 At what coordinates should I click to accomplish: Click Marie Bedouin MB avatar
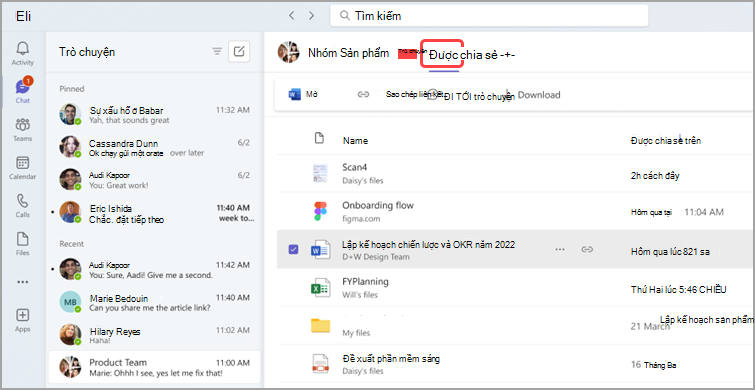point(70,302)
